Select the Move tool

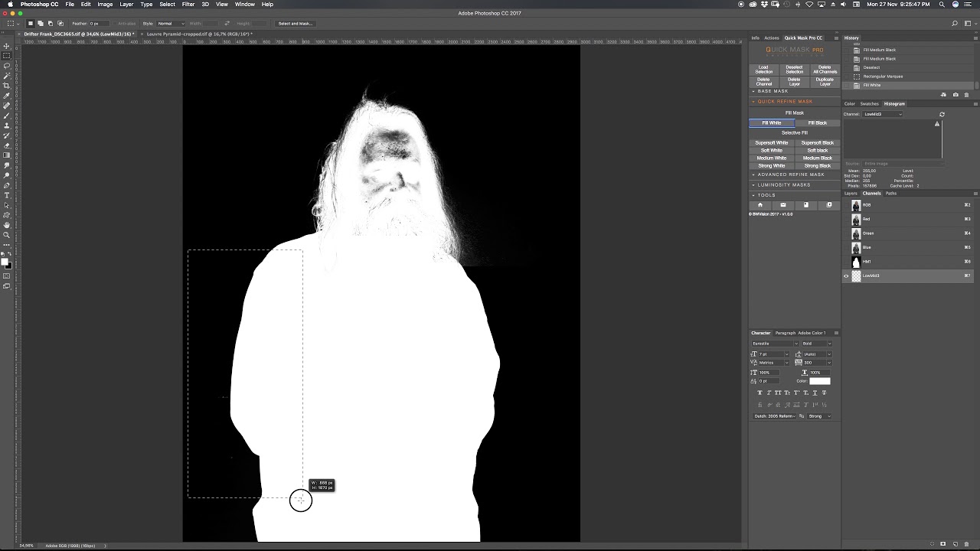click(7, 46)
